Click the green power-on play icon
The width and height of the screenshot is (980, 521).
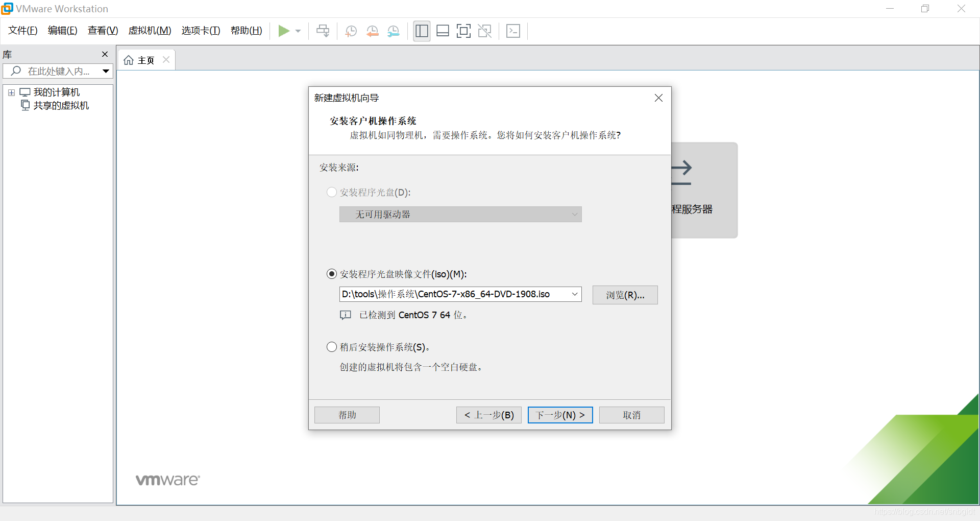[284, 31]
